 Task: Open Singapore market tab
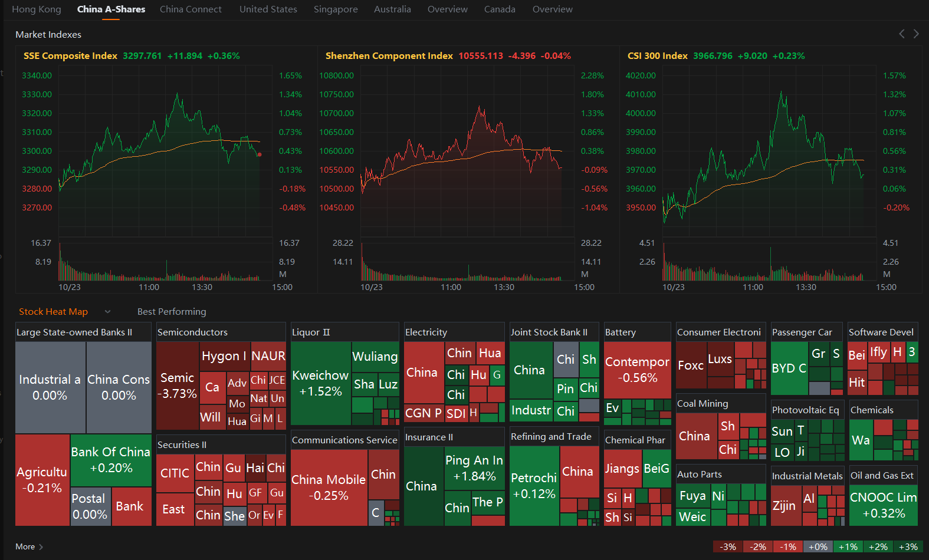tap(336, 9)
